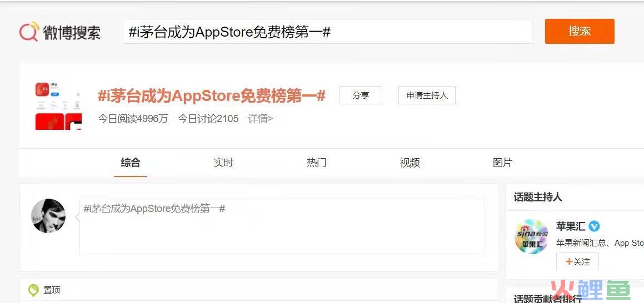The width and height of the screenshot is (644, 303).
Task: Click the 苹果新闻汇总 description text
Action: pos(600,243)
